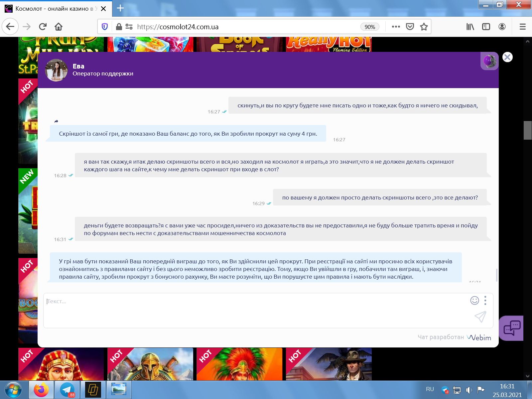The width and height of the screenshot is (532, 399).
Task: Open the Spartan helmet slot game
Action: [x=150, y=364]
